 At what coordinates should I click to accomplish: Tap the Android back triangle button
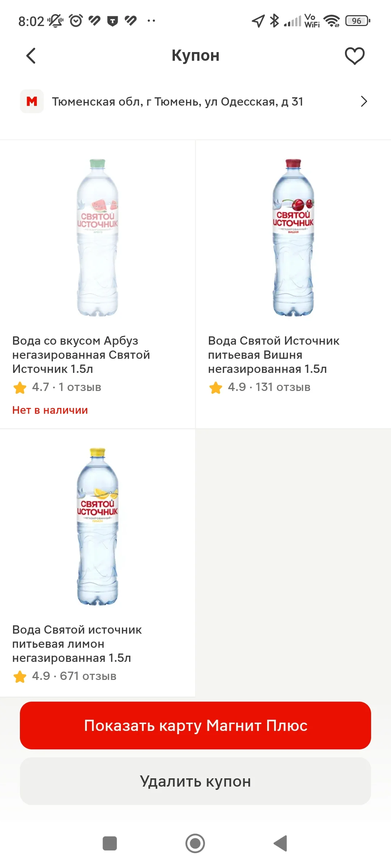[x=281, y=843]
